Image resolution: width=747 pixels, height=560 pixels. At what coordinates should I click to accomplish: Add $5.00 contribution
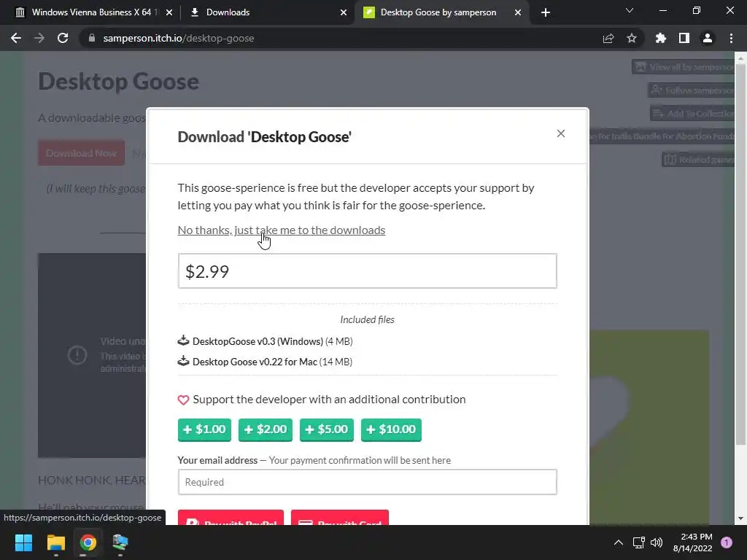327,429
